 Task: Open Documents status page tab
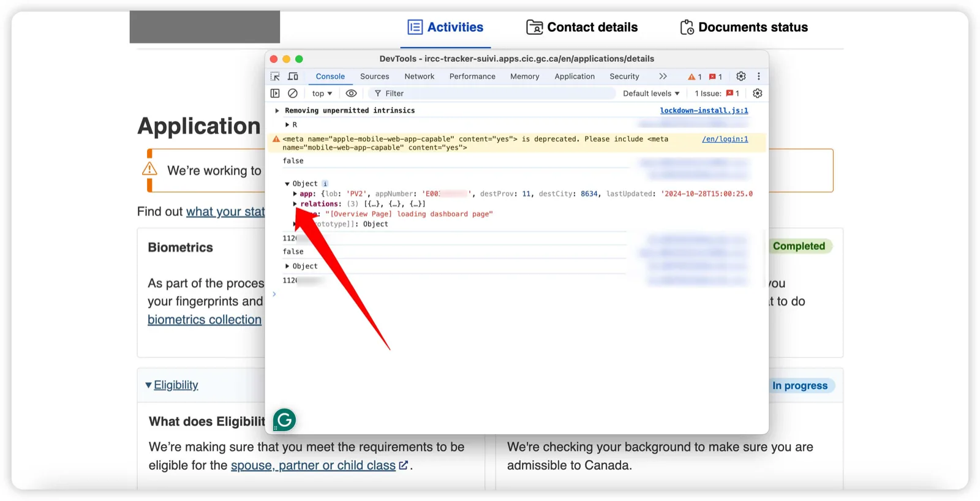point(744,28)
